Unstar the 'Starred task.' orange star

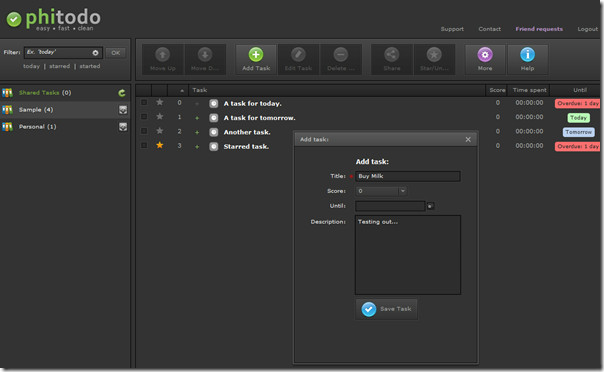[x=159, y=145]
